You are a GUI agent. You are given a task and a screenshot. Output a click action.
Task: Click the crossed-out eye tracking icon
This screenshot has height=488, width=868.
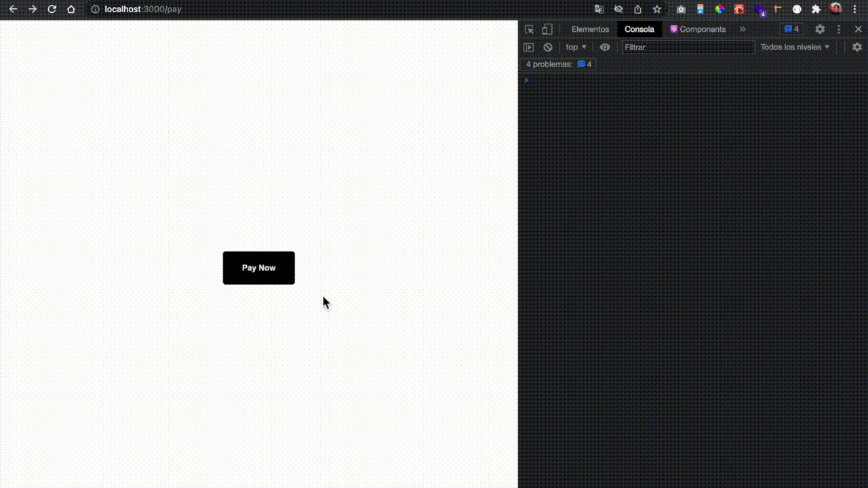click(x=618, y=9)
